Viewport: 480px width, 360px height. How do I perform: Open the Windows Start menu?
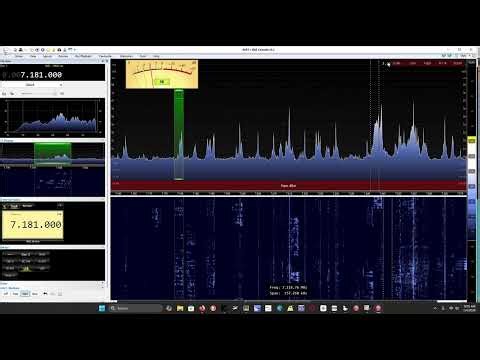point(102,308)
